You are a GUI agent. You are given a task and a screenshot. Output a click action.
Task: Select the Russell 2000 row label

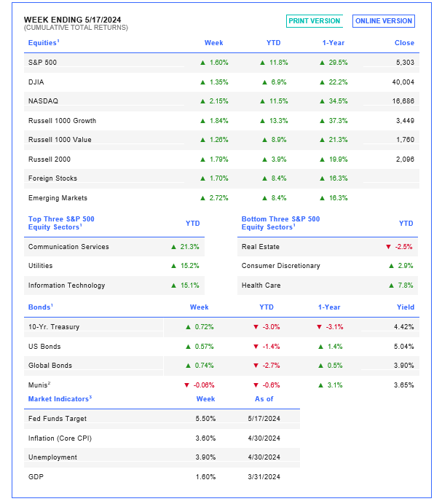50,159
